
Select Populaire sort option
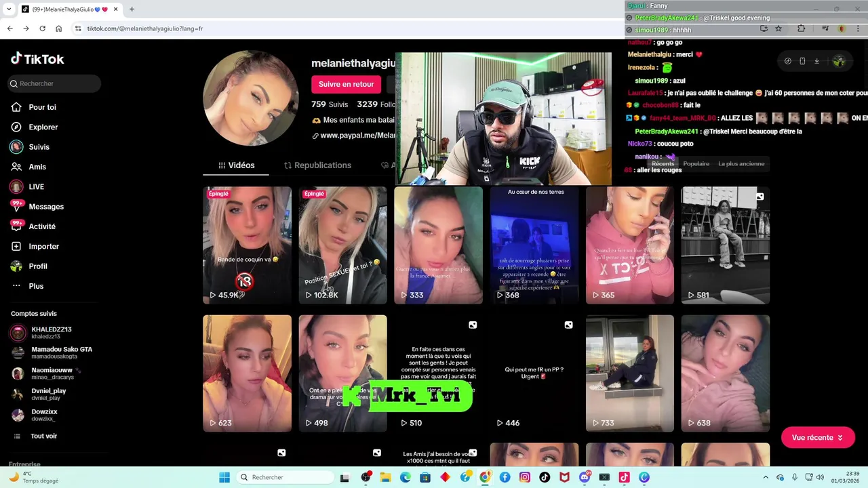pos(696,164)
